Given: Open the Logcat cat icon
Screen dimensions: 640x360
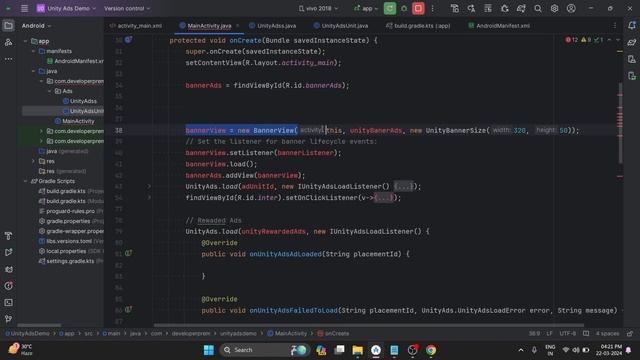Looking at the screenshot, I should pos(8,269).
